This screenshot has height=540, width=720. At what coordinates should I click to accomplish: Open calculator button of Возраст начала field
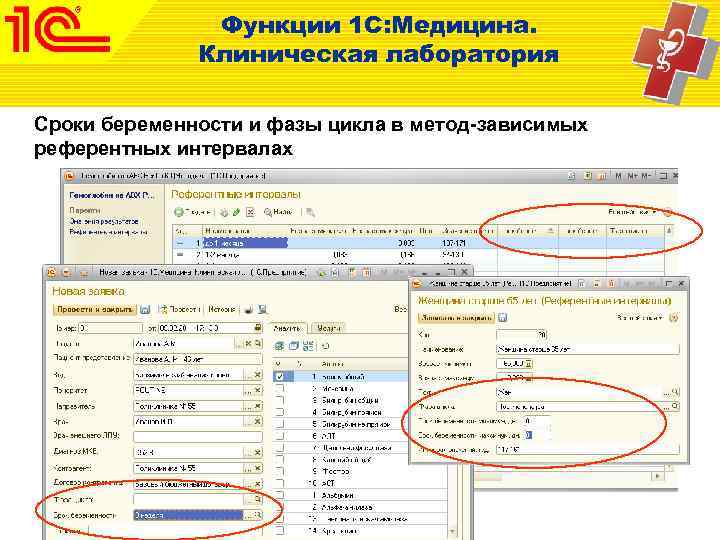tap(529, 364)
